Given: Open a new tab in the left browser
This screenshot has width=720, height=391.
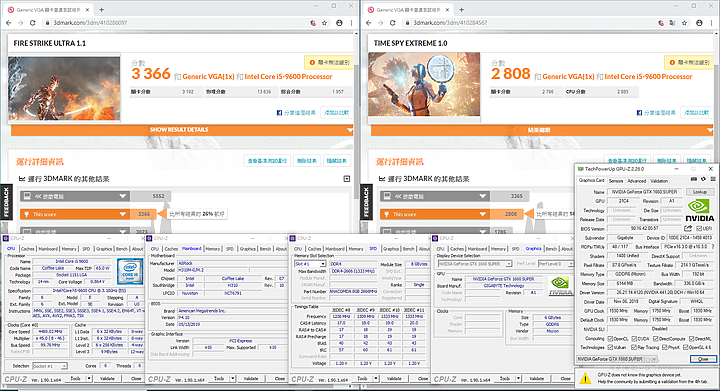Looking at the screenshot, I should (101, 10).
